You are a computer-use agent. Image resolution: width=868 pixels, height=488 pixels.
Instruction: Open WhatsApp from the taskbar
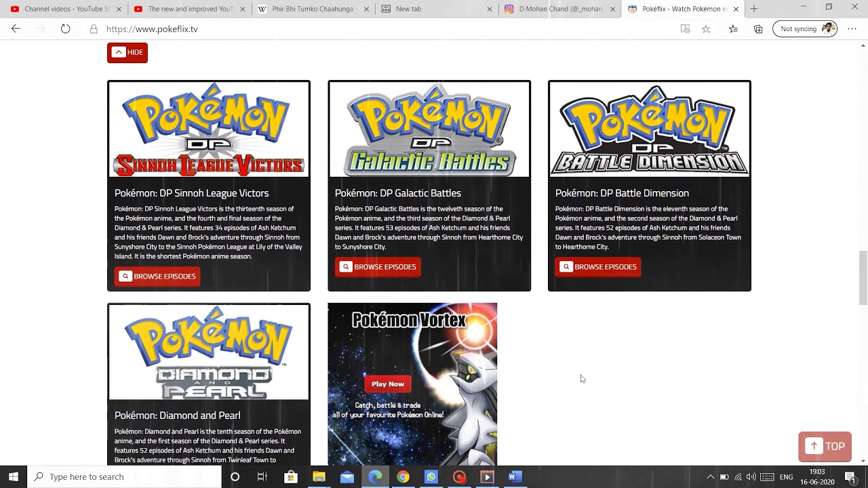(x=431, y=476)
